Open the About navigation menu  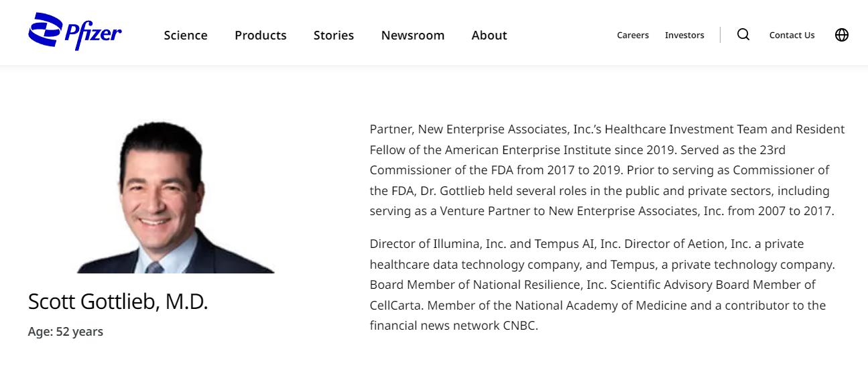[489, 36]
